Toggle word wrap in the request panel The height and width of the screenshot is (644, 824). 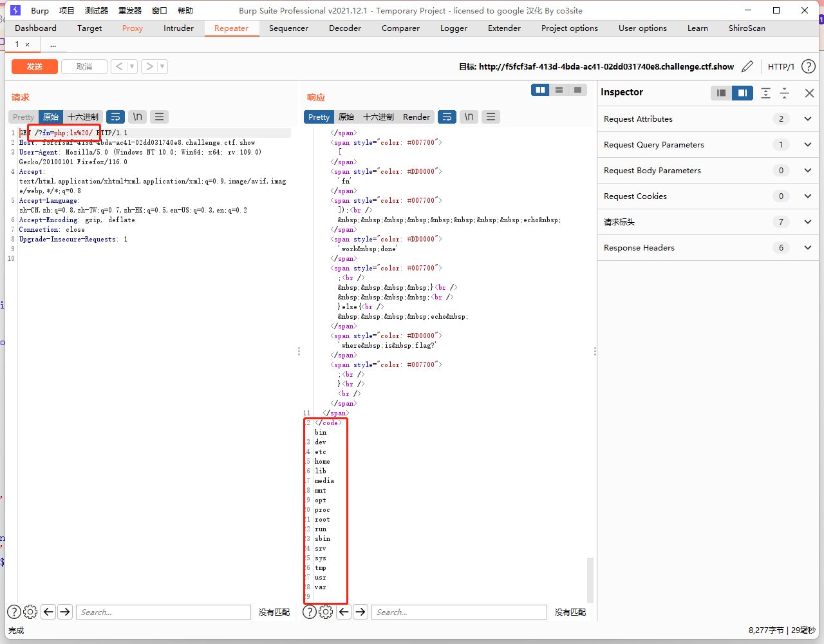tap(115, 117)
